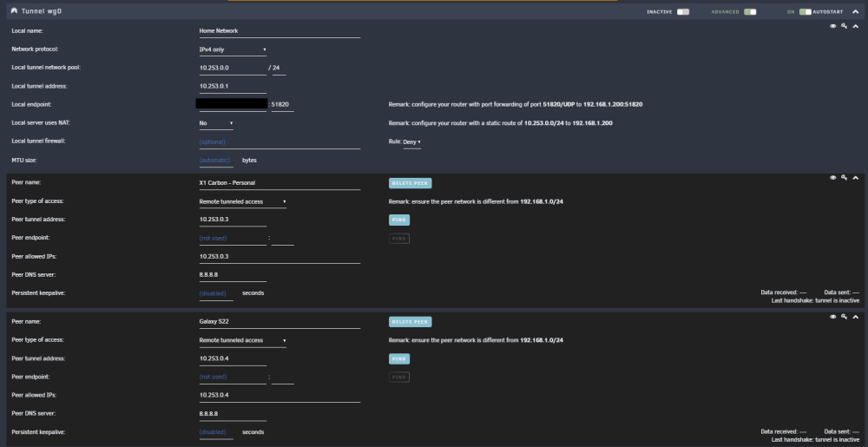Focus X1 Carbon persistent keepalive field

tap(216, 293)
